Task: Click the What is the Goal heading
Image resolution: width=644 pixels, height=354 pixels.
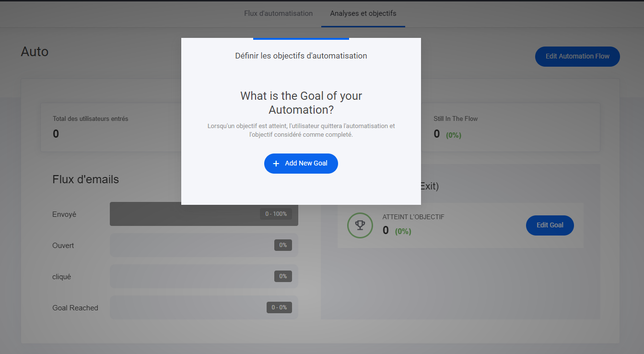Action: click(x=301, y=102)
